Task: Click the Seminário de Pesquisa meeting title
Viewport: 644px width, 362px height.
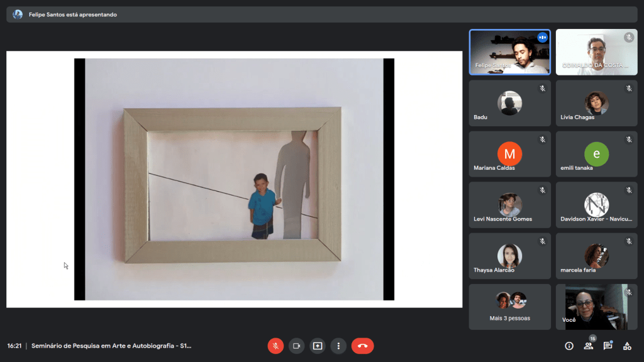Action: pos(111,346)
